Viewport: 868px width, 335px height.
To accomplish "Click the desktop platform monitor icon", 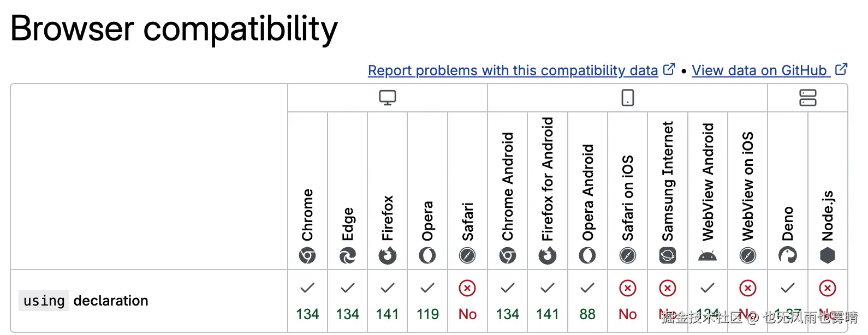I will 388,98.
